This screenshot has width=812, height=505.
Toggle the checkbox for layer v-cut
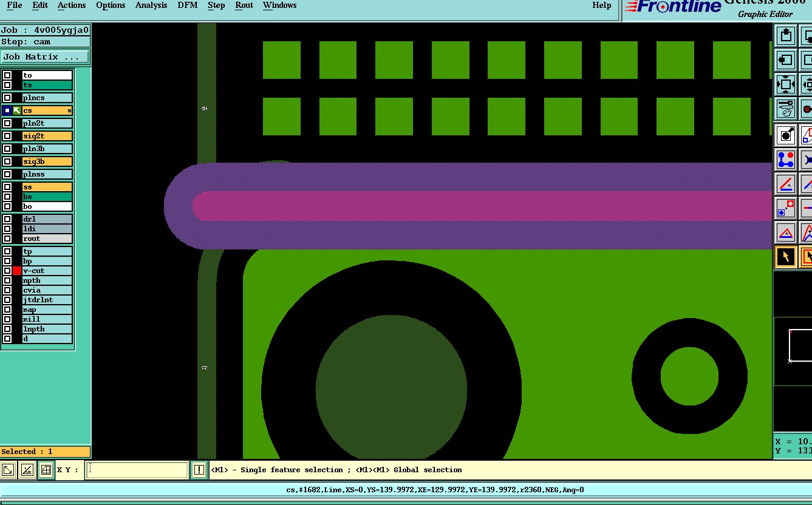pyautogui.click(x=7, y=271)
